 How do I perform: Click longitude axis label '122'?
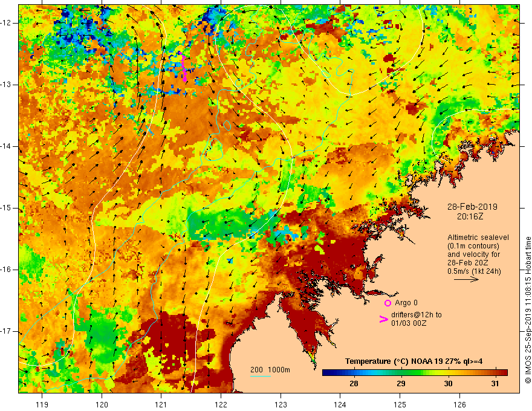point(221,404)
